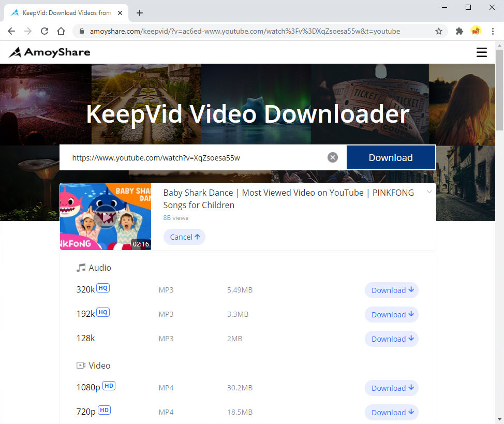The width and height of the screenshot is (504, 424).
Task: Click the HD badge beside 1080p
Action: (109, 386)
